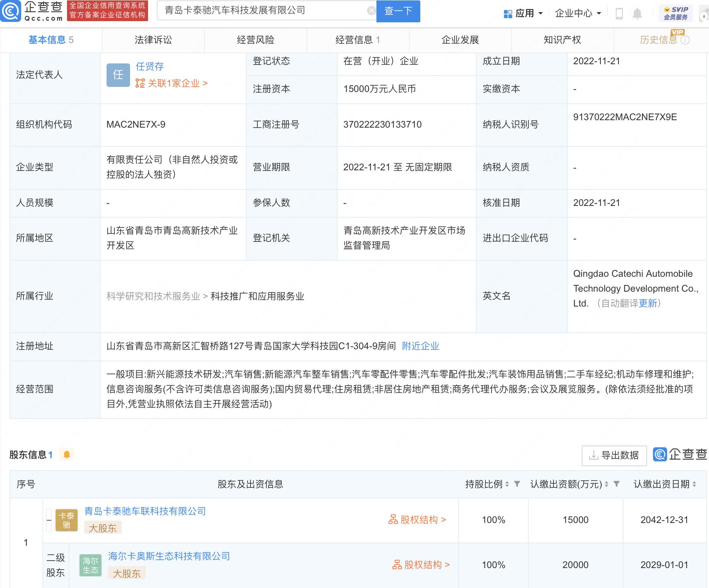Collapse the 青岛卡泰驰车联 shareholder row
Viewport: 709px width, 588px height.
(x=49, y=520)
